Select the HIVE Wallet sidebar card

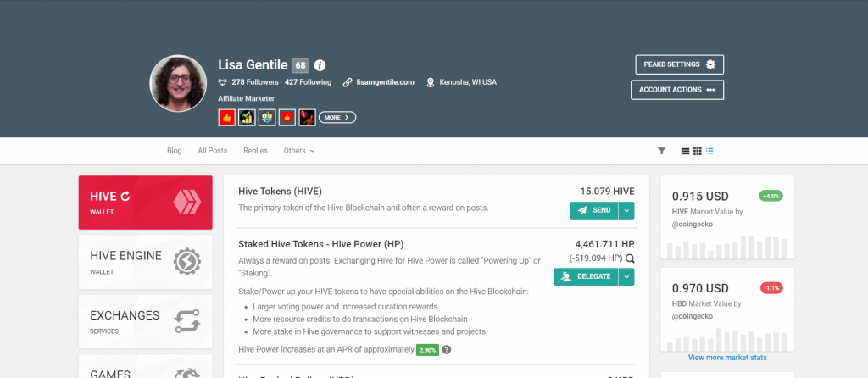pyautogui.click(x=145, y=203)
